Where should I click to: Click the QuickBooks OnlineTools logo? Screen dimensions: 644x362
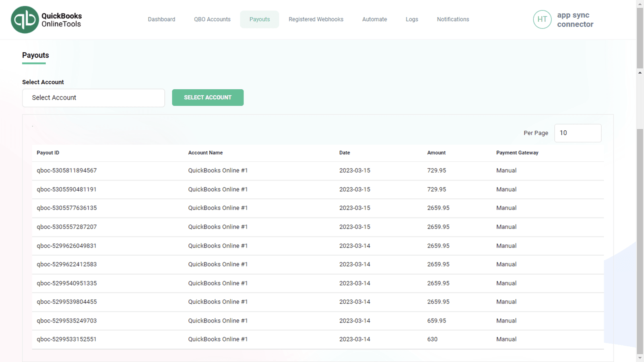click(46, 19)
